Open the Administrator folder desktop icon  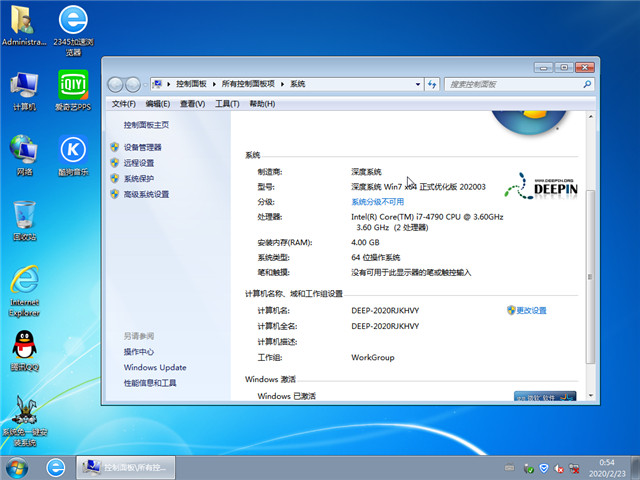24,24
